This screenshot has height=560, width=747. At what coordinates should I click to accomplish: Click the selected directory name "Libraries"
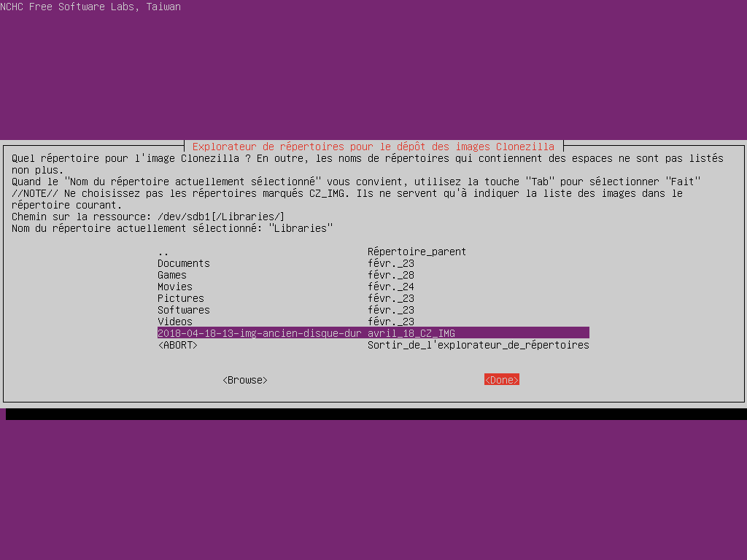click(301, 228)
